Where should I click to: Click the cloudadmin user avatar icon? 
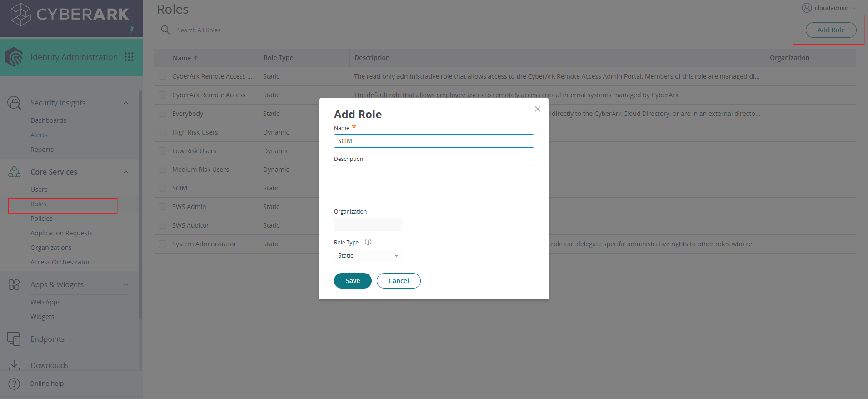coord(807,8)
